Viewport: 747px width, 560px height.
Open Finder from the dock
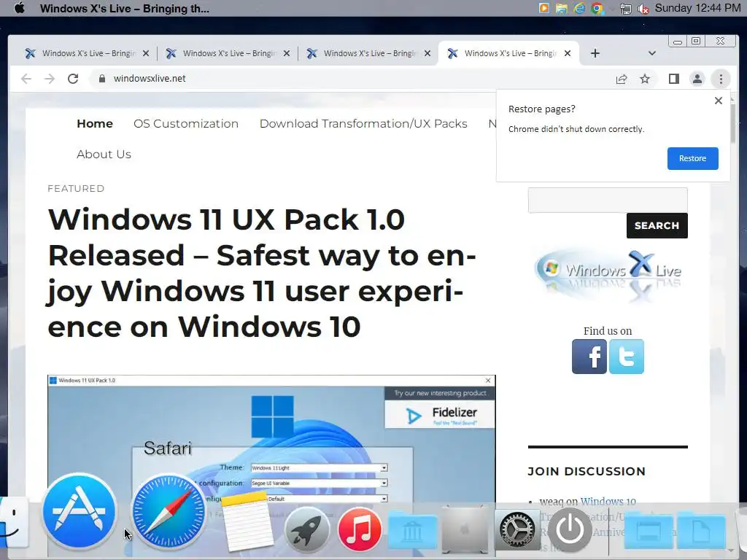click(13, 523)
